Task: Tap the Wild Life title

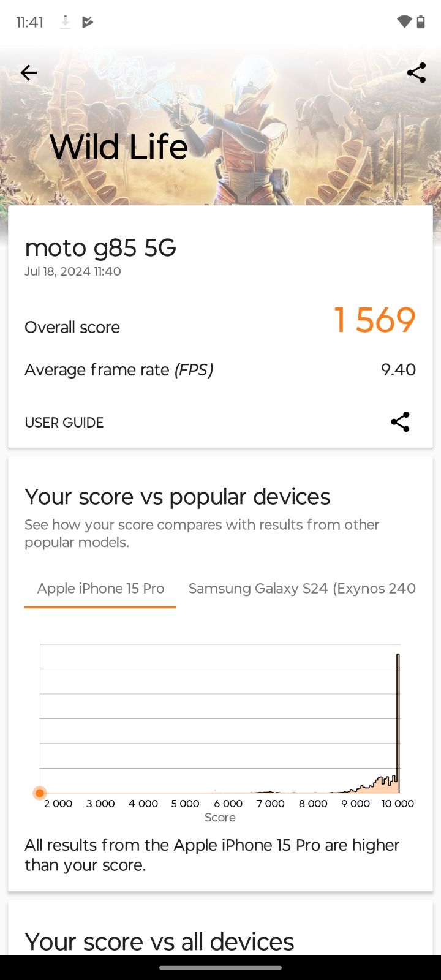Action: point(119,147)
